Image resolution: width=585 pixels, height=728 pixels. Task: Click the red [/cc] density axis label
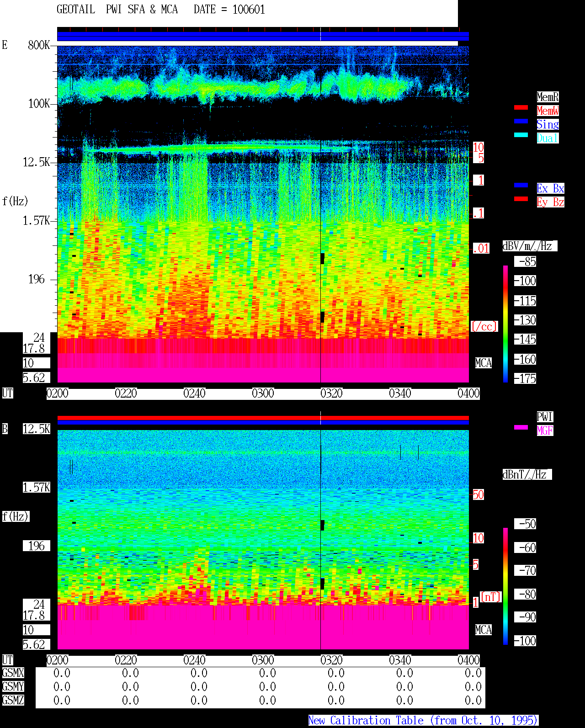click(484, 326)
